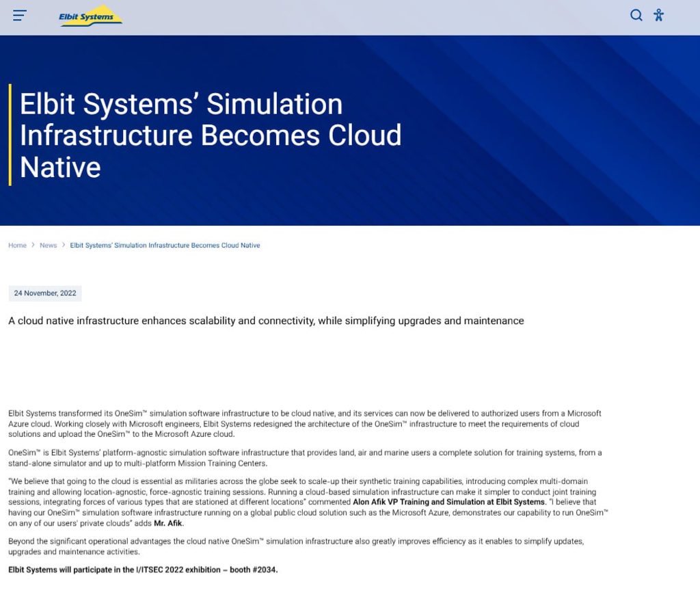This screenshot has width=700, height=612.
Task: Click the cloud native infrastructure subtitle
Action: (266, 321)
